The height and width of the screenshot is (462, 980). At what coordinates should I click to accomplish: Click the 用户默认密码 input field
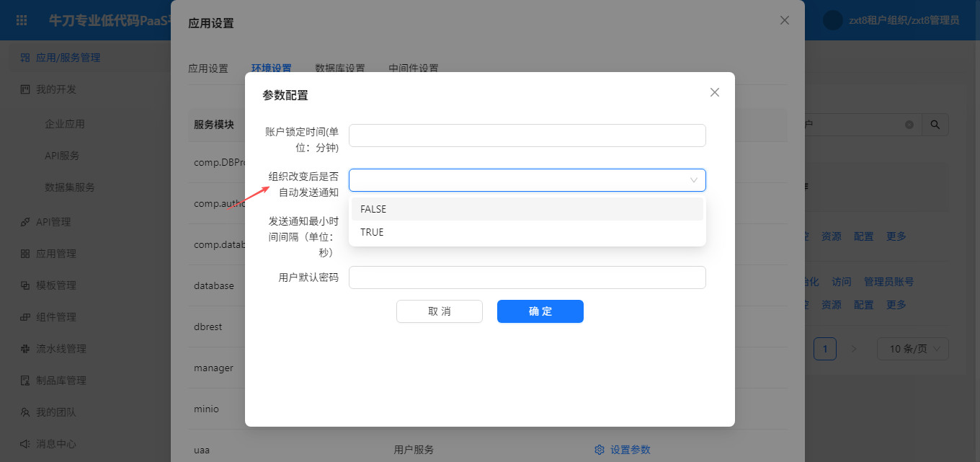coord(527,277)
